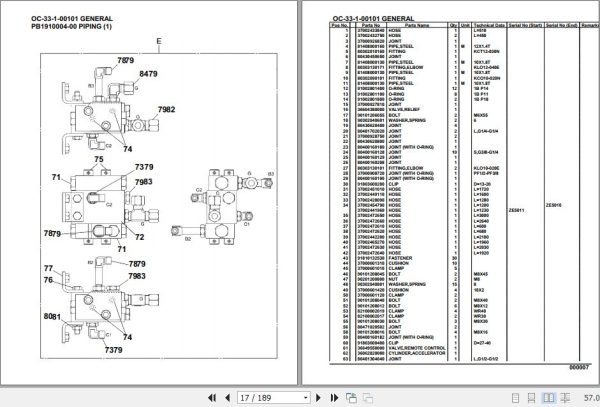Click the Serial No (Start) column header

[525, 25]
